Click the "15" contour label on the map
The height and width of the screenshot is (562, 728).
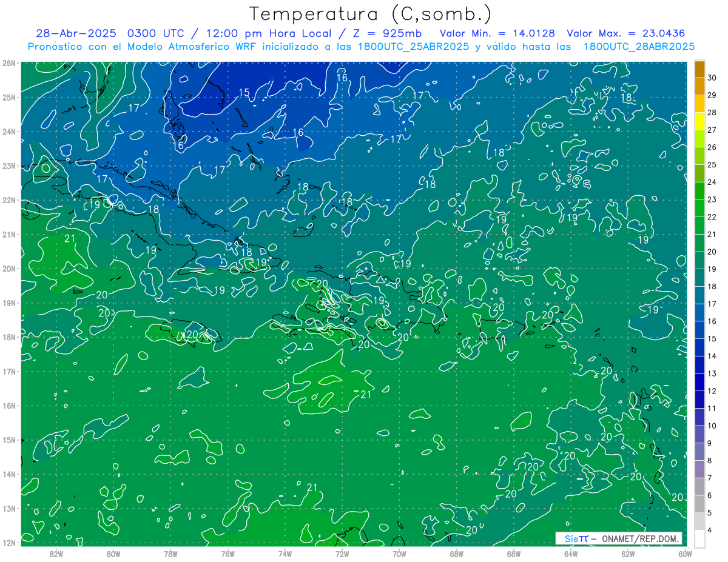pos(244,93)
